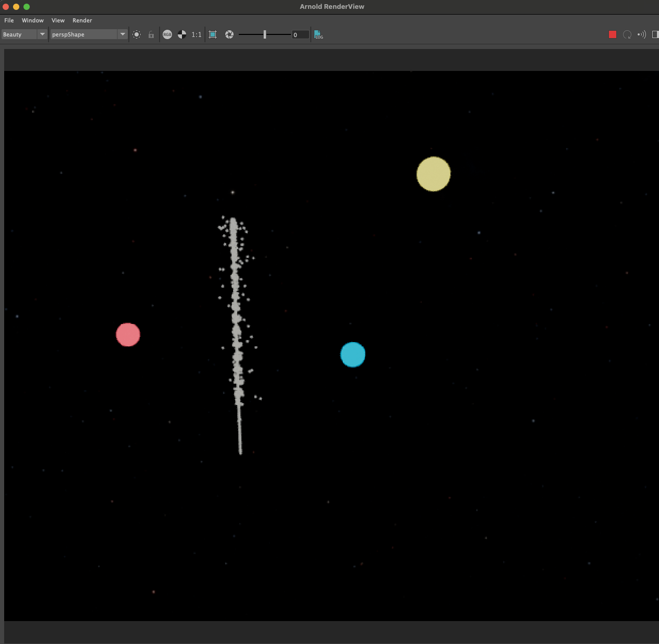The image size is (659, 644).
Task: Open the region render crop icon
Action: click(213, 34)
